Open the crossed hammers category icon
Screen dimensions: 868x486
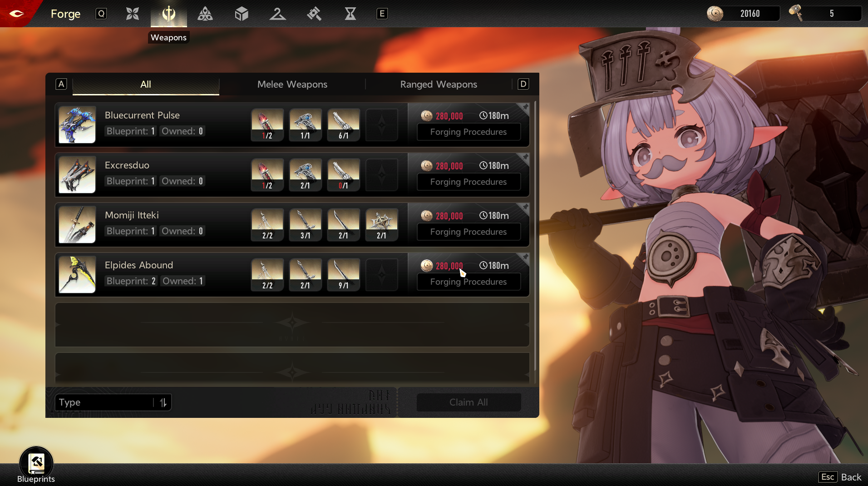314,14
